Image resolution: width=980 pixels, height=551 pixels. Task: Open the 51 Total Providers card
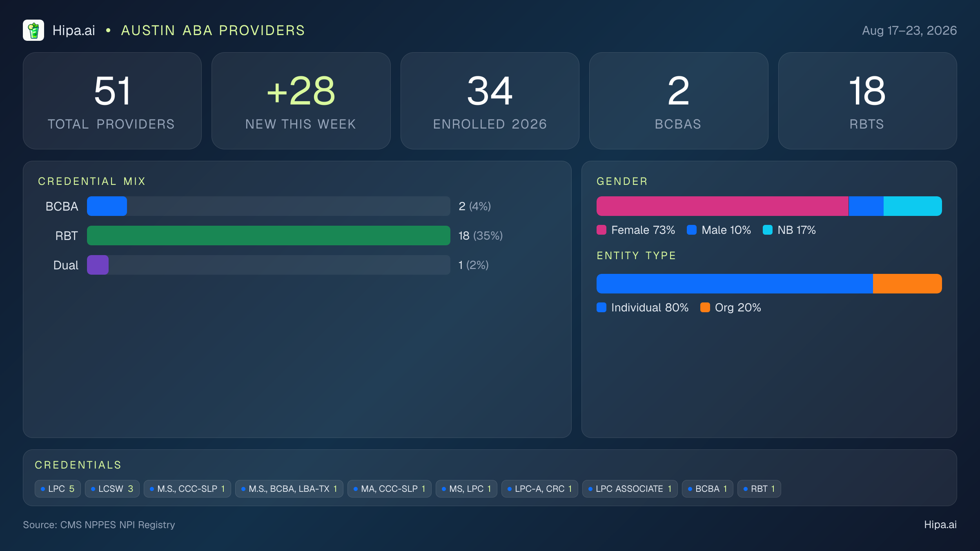pos(112,101)
